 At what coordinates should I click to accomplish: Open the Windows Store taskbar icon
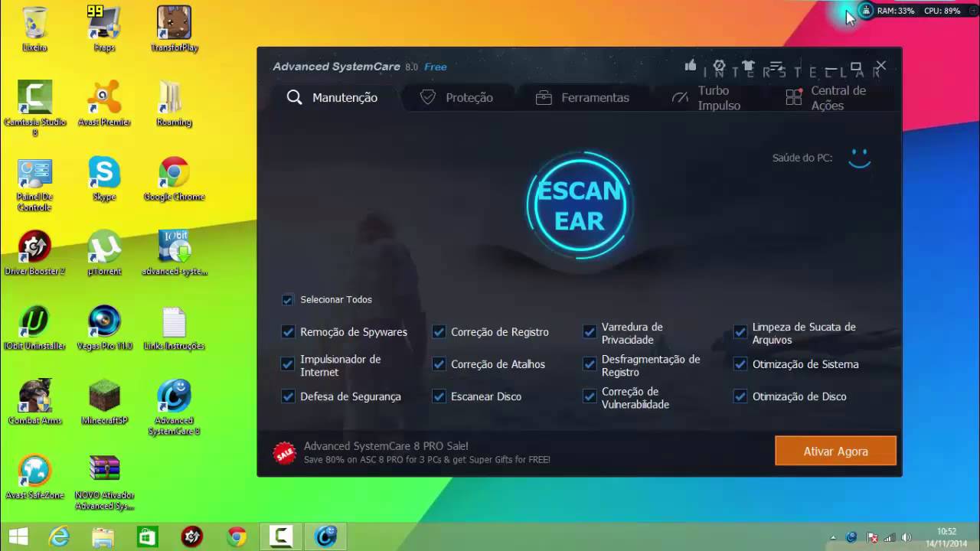148,536
